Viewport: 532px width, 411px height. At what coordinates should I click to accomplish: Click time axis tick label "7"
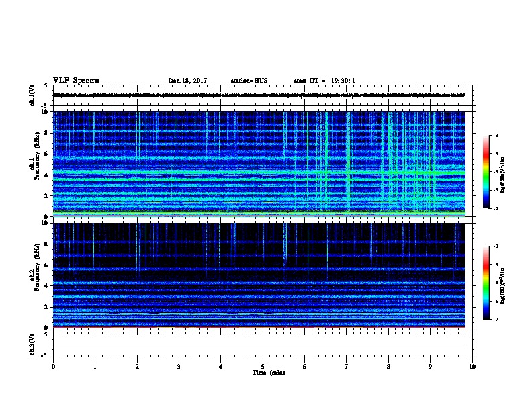pos(347,367)
